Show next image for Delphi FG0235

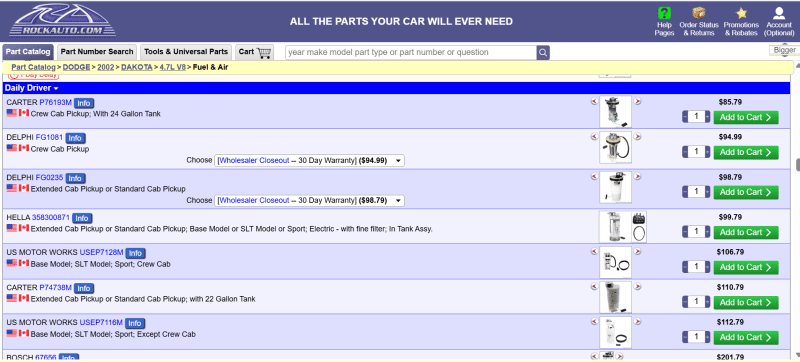coord(637,176)
